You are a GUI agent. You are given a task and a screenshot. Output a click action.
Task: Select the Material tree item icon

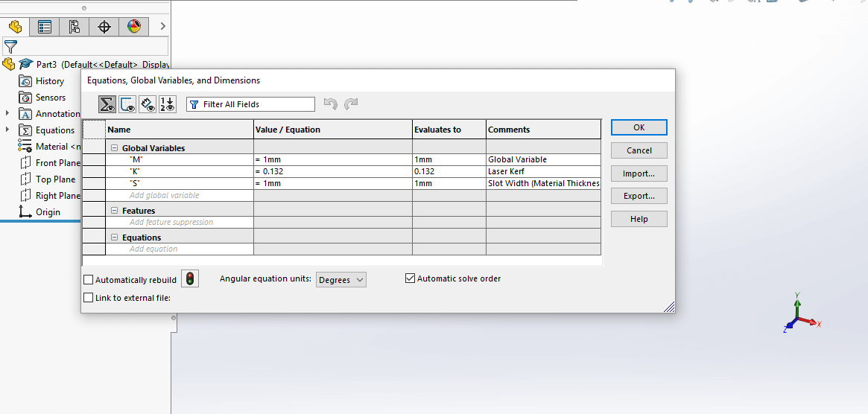click(25, 146)
